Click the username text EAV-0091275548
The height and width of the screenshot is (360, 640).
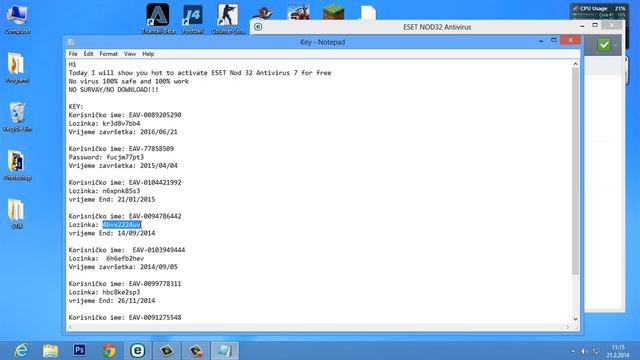point(155,318)
